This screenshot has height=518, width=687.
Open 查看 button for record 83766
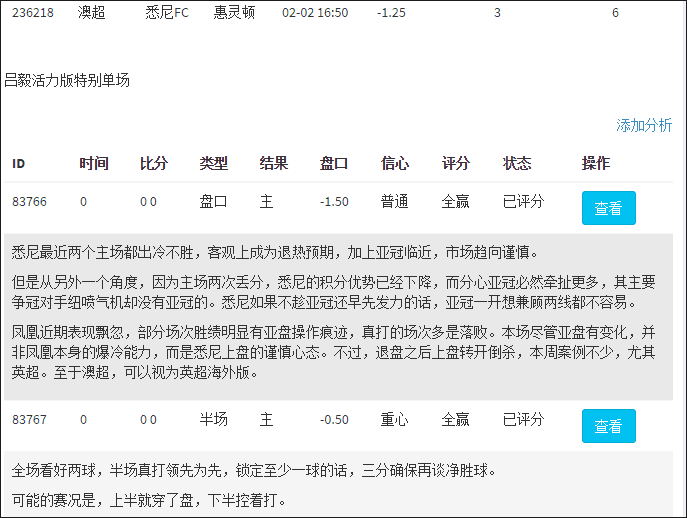pyautogui.click(x=609, y=208)
